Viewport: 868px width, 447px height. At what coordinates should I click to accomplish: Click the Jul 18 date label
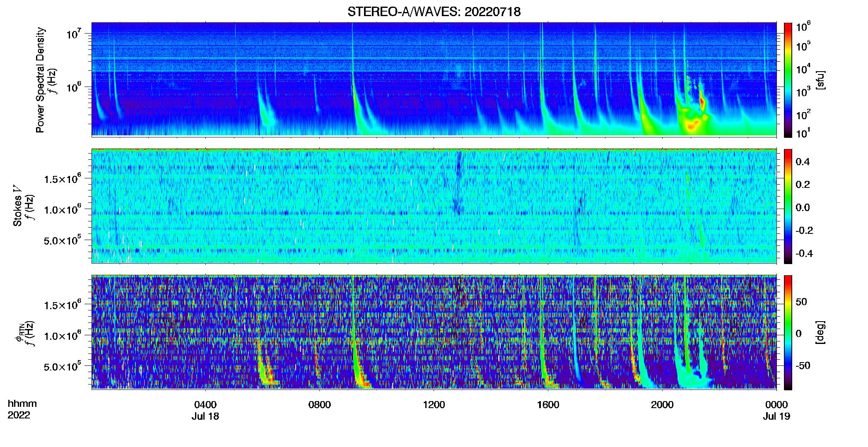(205, 416)
